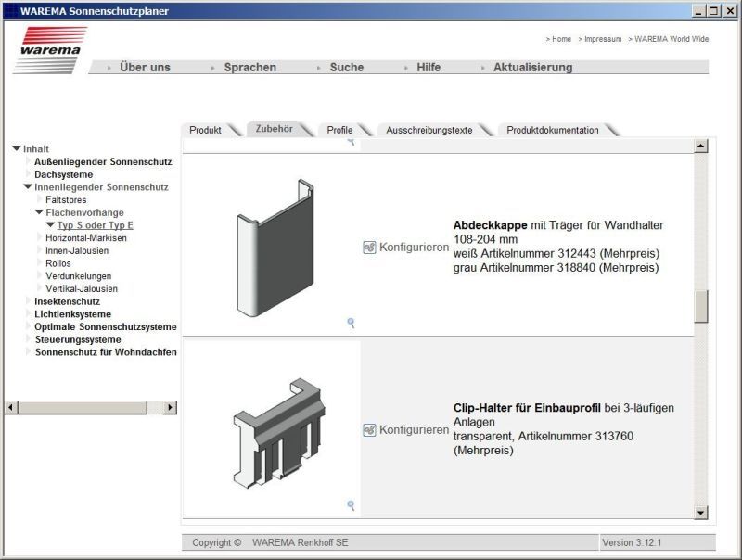The image size is (742, 560).
Task: Expand the Faltstores node
Action: pos(40,199)
